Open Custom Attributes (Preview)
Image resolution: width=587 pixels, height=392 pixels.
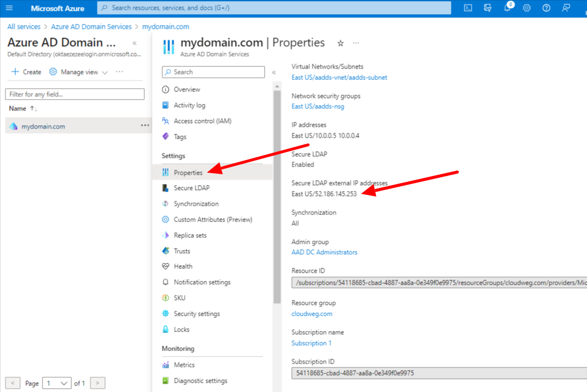point(212,219)
